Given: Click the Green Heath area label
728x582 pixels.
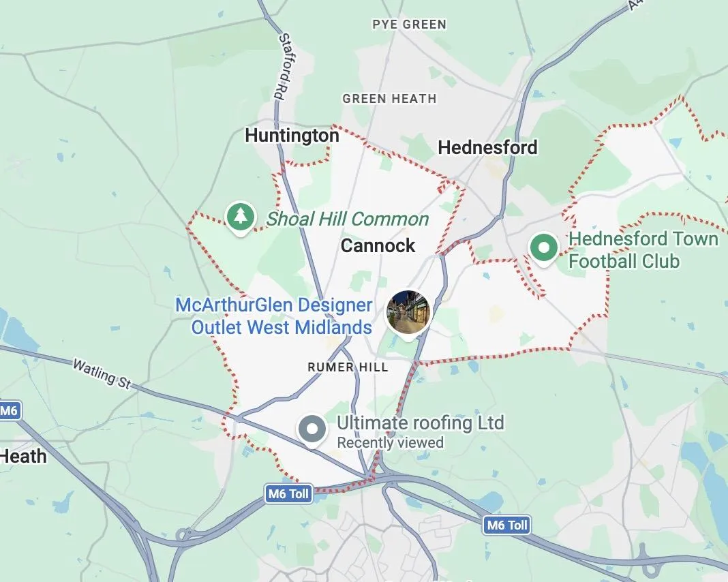Looking at the screenshot, I should (389, 99).
